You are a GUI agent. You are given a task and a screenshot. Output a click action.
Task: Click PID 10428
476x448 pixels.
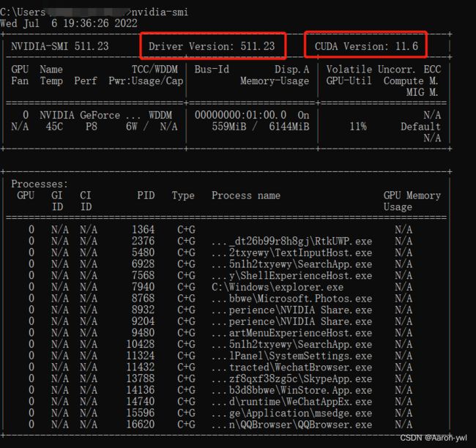141,344
